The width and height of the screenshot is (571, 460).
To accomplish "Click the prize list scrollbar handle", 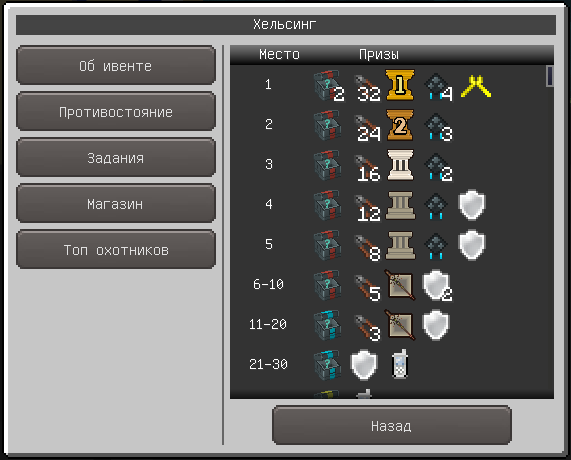I will click(550, 76).
